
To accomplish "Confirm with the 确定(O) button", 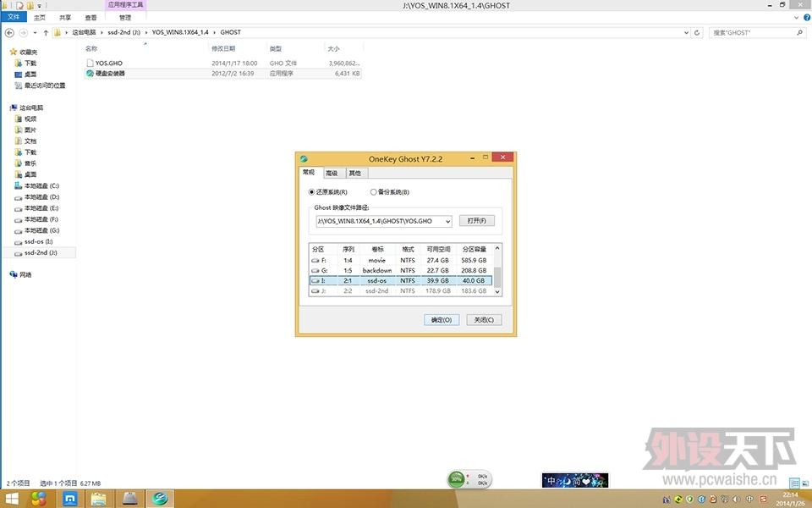I will [x=442, y=320].
